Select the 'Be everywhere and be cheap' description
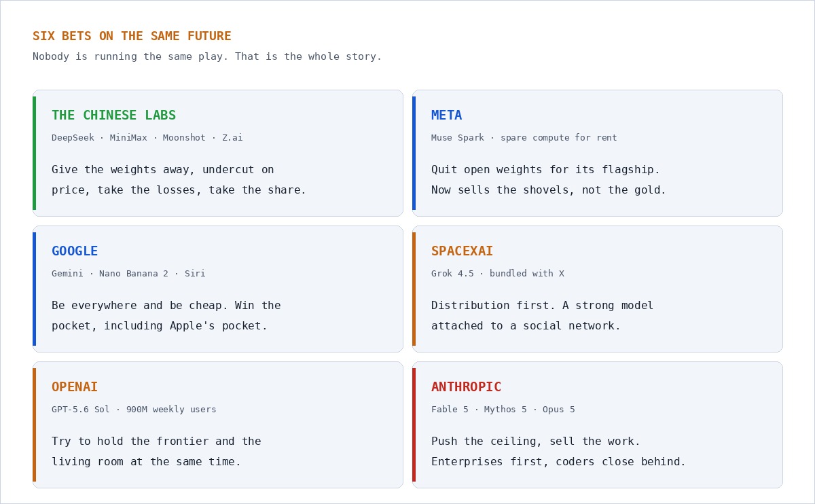Screen dimensions: 815x504 166,316
